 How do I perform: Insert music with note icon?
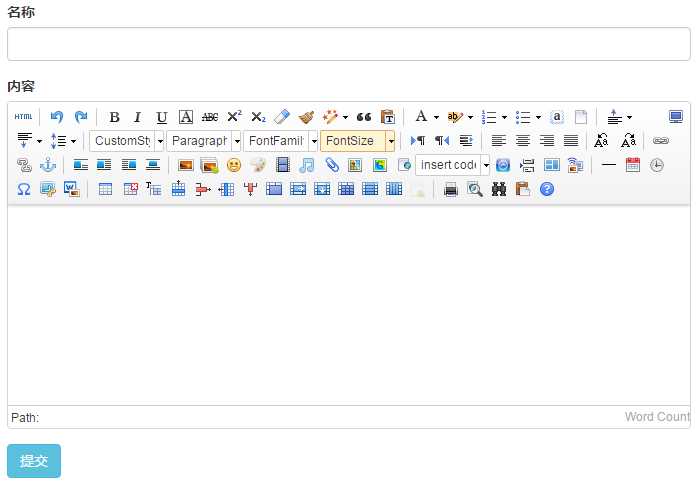pyautogui.click(x=307, y=165)
